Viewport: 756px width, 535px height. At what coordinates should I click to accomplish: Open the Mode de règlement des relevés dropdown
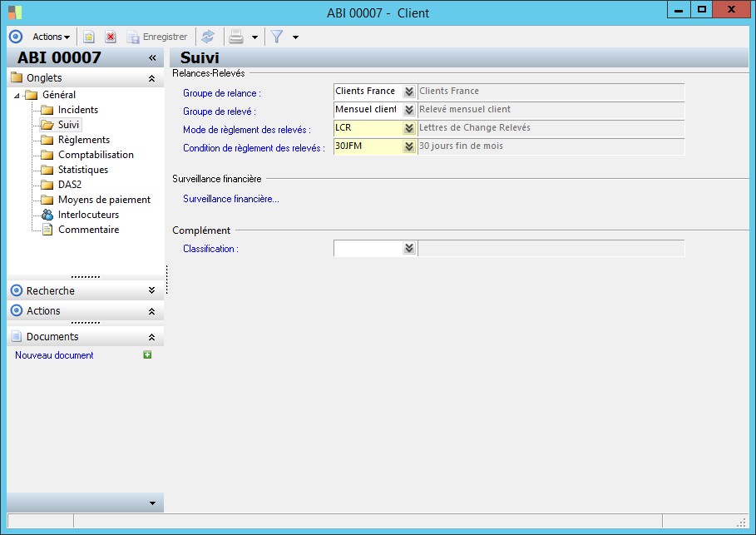click(x=408, y=128)
